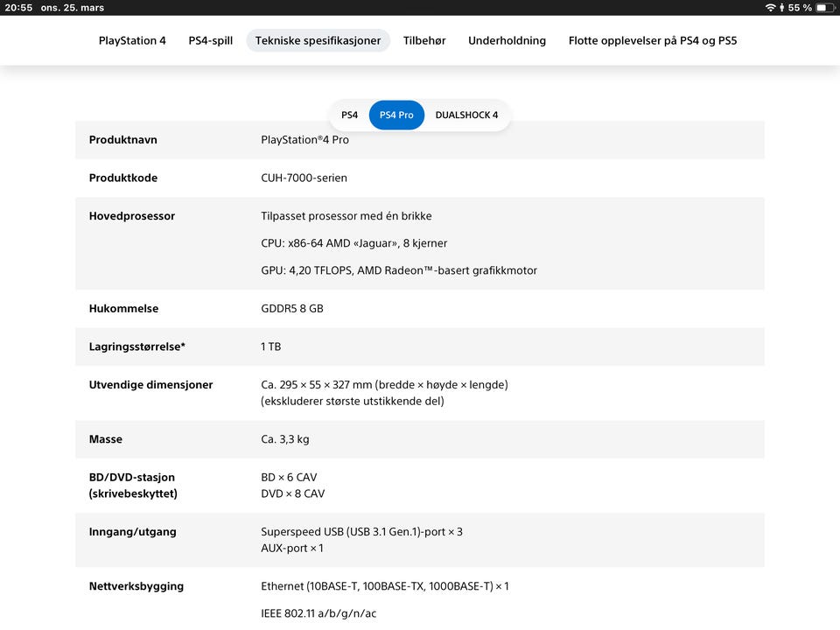The height and width of the screenshot is (630, 840).
Task: Click the Ethernet 10BASE-T line
Action: (385, 586)
